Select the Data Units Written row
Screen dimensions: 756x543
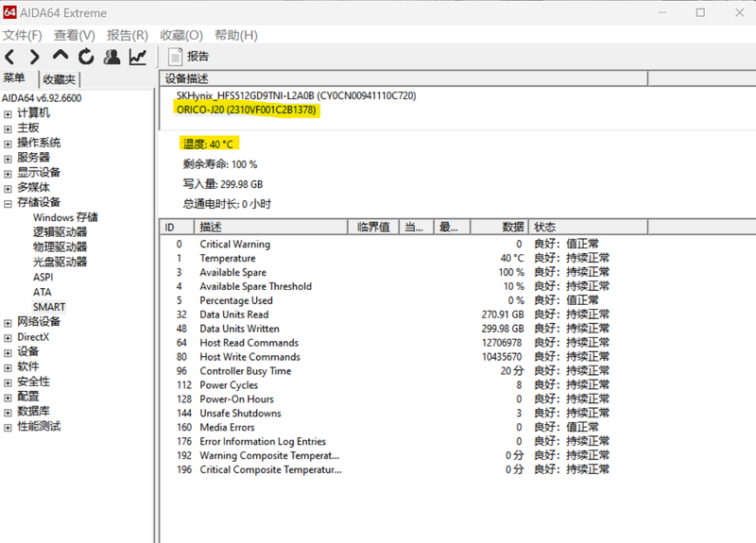point(404,329)
